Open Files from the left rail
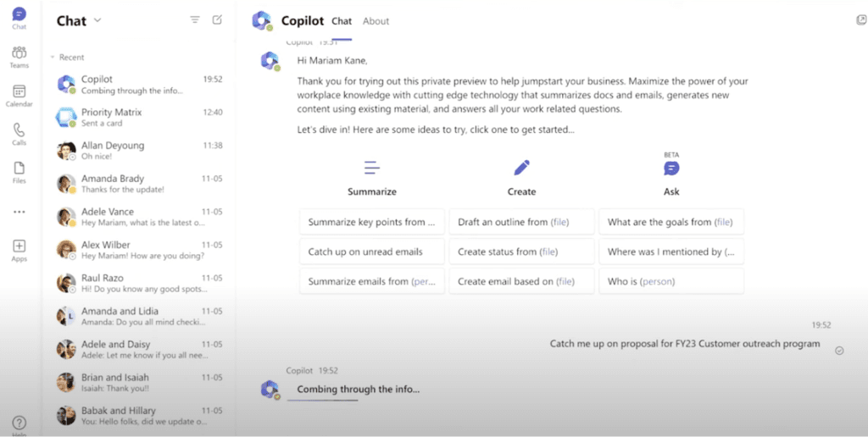The width and height of the screenshot is (868, 437). [19, 173]
